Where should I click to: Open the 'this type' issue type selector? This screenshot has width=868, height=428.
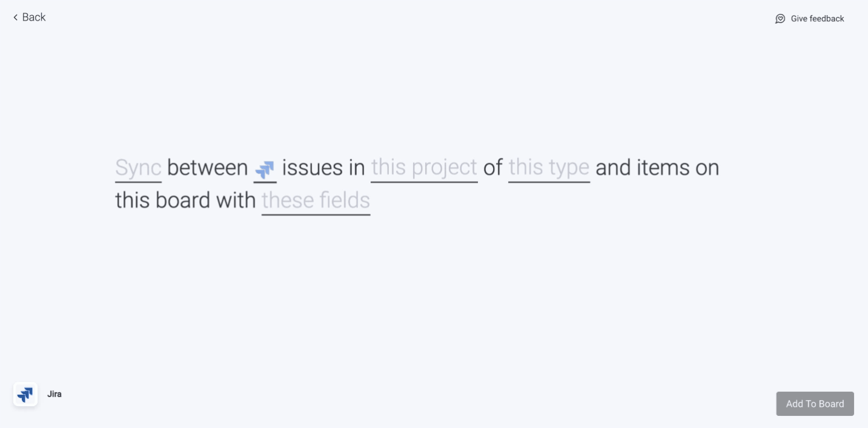coord(549,168)
